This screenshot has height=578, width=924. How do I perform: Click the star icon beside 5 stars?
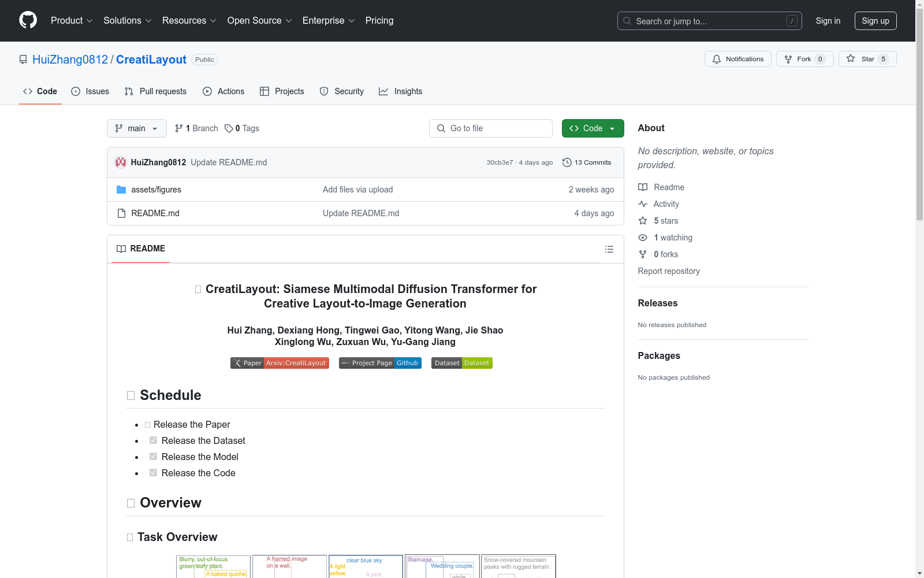[643, 221]
